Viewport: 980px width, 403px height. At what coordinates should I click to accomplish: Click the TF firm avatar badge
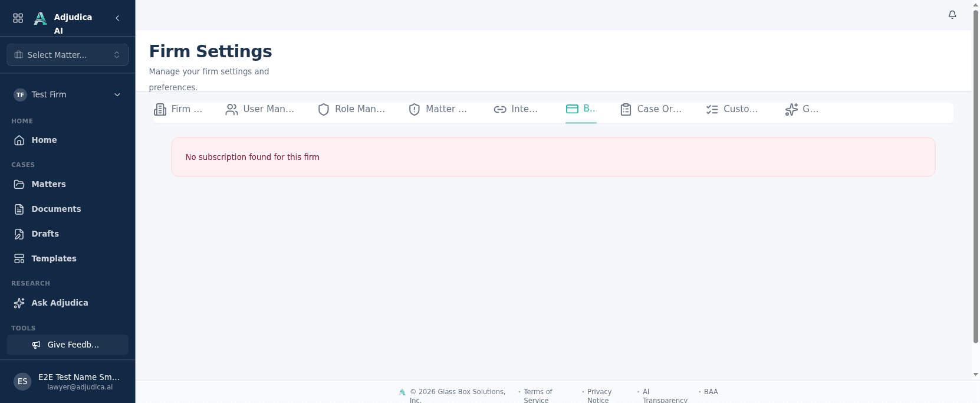pyautogui.click(x=21, y=94)
